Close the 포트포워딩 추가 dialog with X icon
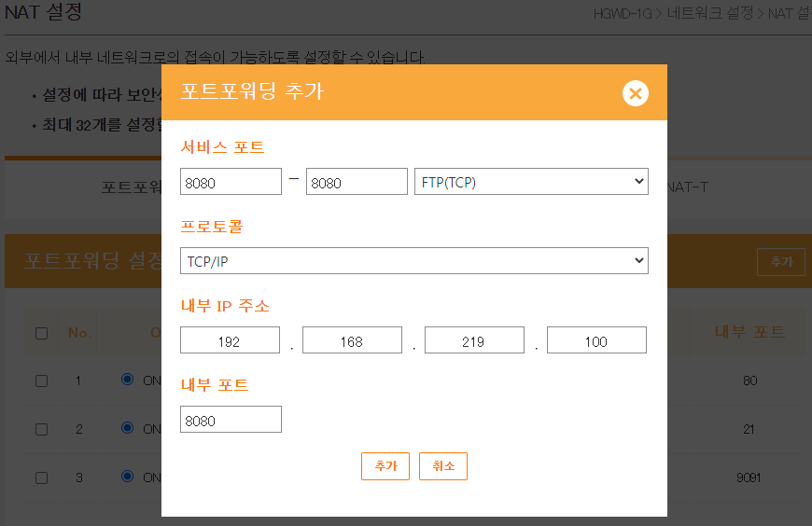Image resolution: width=812 pixels, height=526 pixels. (636, 93)
